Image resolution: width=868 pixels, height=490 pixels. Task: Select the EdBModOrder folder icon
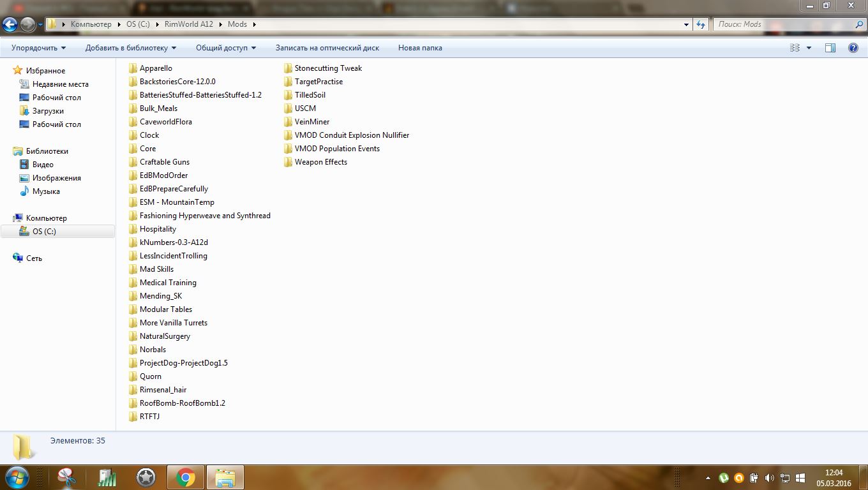(133, 175)
